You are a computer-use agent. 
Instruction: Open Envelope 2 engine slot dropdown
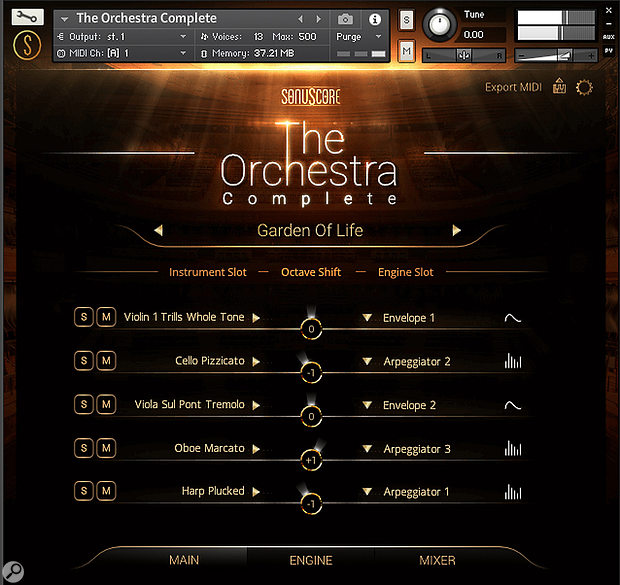click(x=367, y=405)
